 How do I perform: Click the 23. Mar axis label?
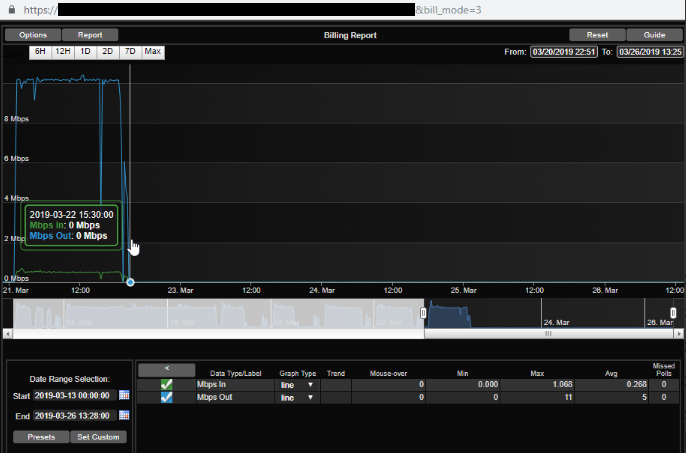(181, 290)
